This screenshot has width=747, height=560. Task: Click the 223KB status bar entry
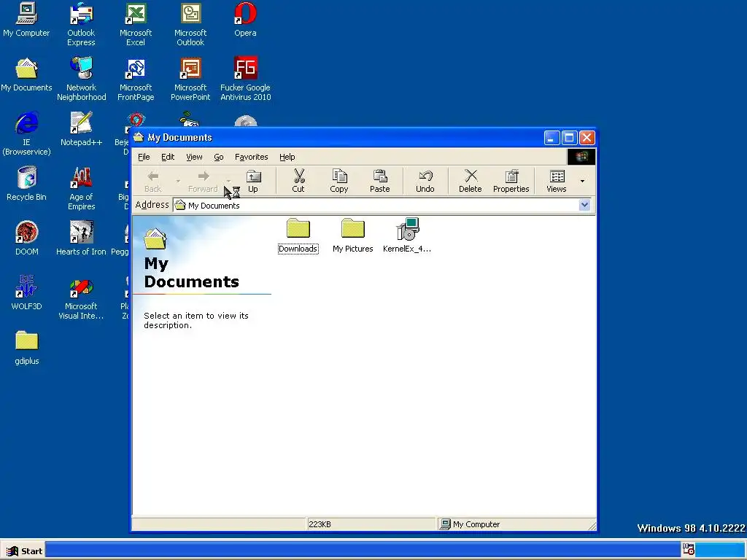tap(371, 524)
